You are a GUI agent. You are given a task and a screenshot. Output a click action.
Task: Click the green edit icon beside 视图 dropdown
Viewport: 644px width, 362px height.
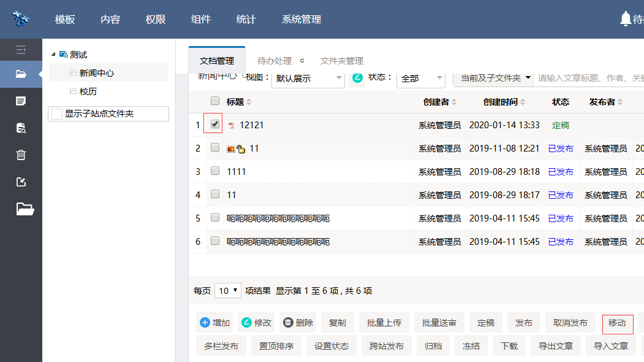[356, 79]
